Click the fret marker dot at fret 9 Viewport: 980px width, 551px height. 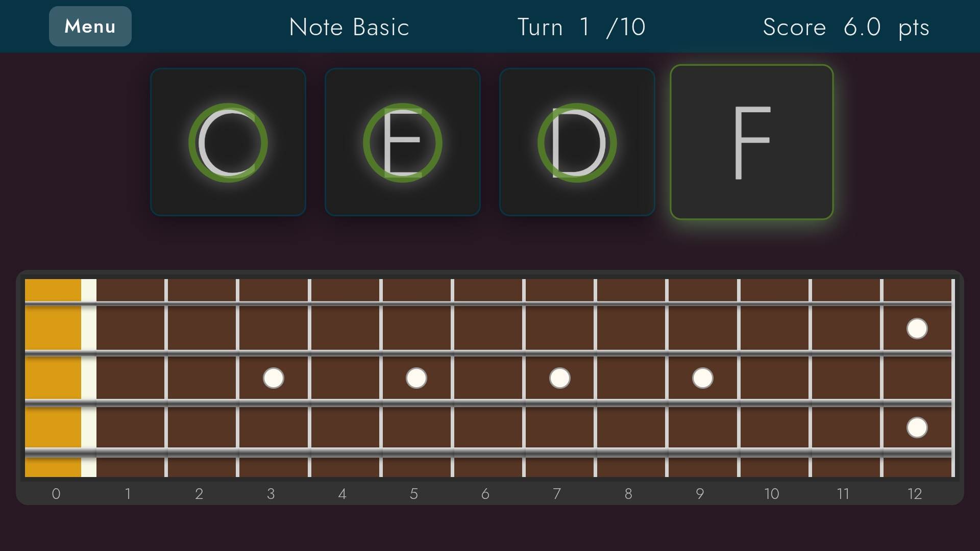[703, 378]
